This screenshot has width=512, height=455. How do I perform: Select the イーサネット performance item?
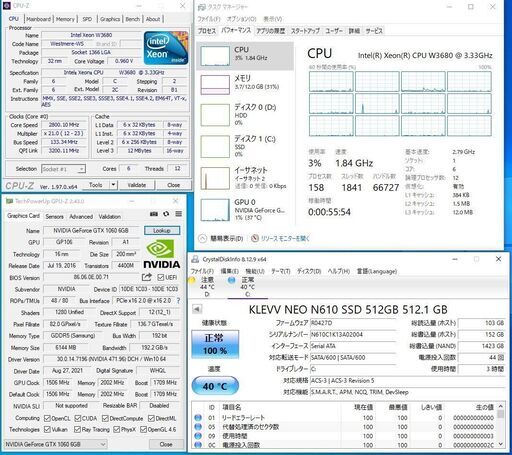245,178
